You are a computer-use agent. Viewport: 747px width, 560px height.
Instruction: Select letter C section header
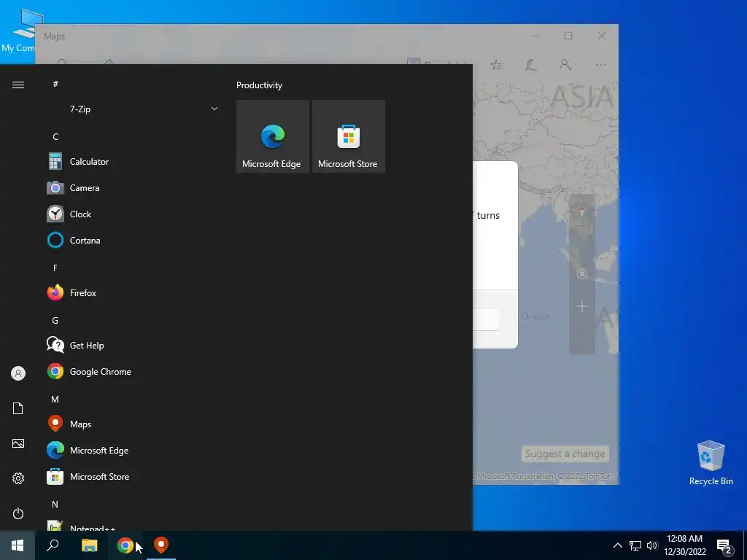click(x=55, y=136)
